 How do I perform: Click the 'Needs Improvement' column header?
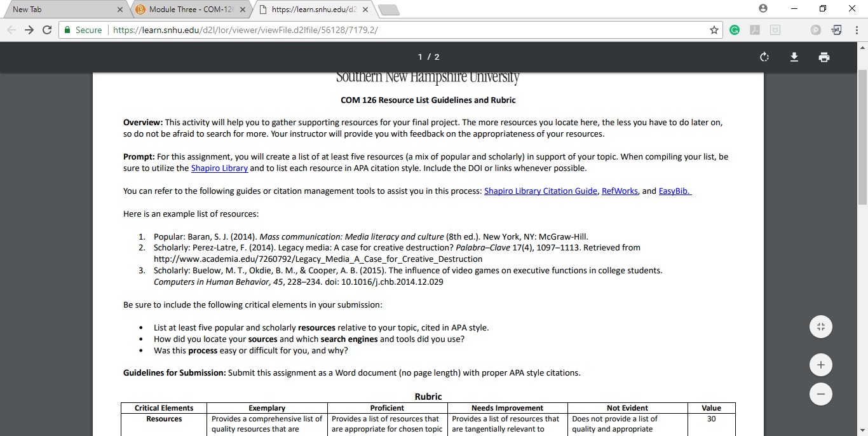507,408
